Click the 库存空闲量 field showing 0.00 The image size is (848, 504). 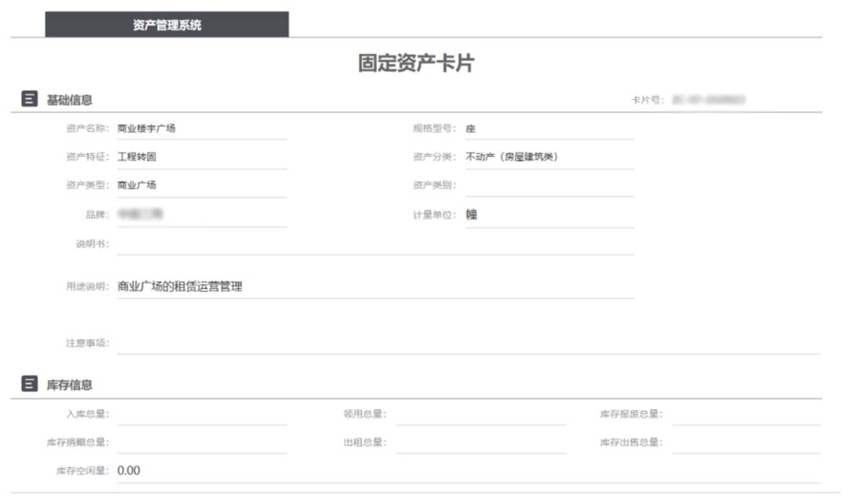click(469, 472)
